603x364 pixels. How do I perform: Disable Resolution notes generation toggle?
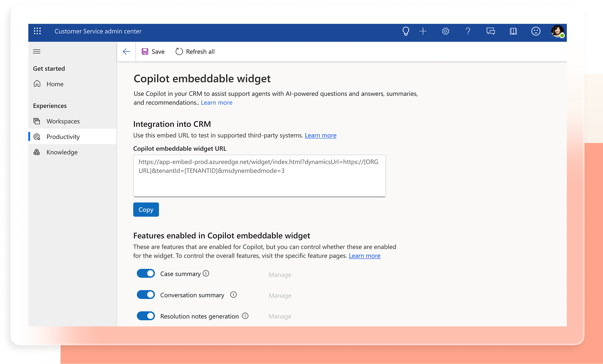point(146,316)
